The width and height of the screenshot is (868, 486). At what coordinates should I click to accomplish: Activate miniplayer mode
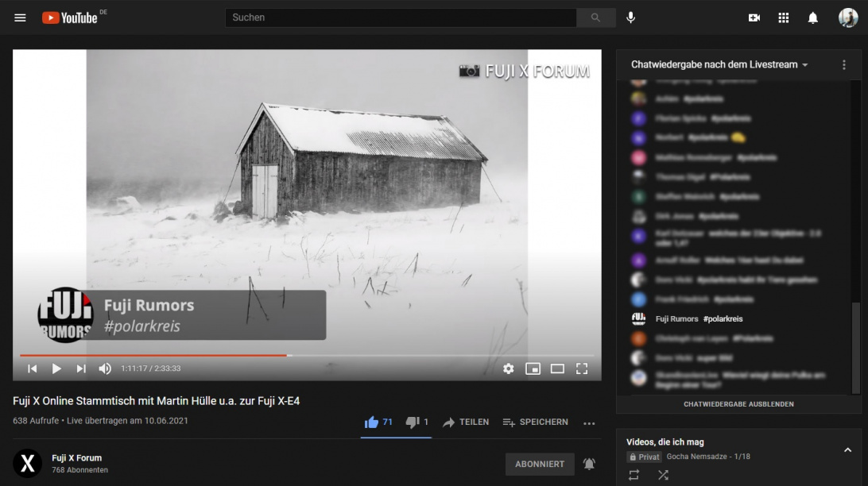coord(533,368)
